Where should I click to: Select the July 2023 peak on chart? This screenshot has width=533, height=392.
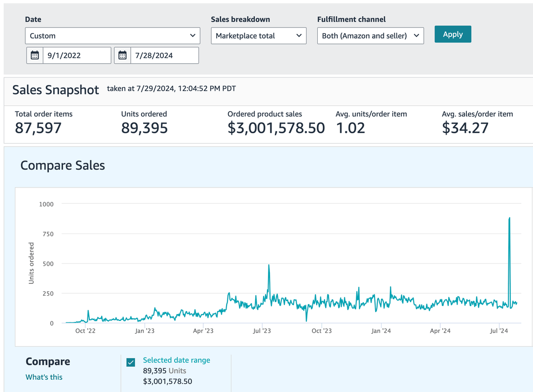coord(269,265)
